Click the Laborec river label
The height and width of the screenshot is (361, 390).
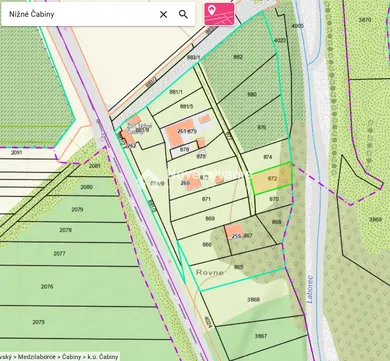[310, 289]
